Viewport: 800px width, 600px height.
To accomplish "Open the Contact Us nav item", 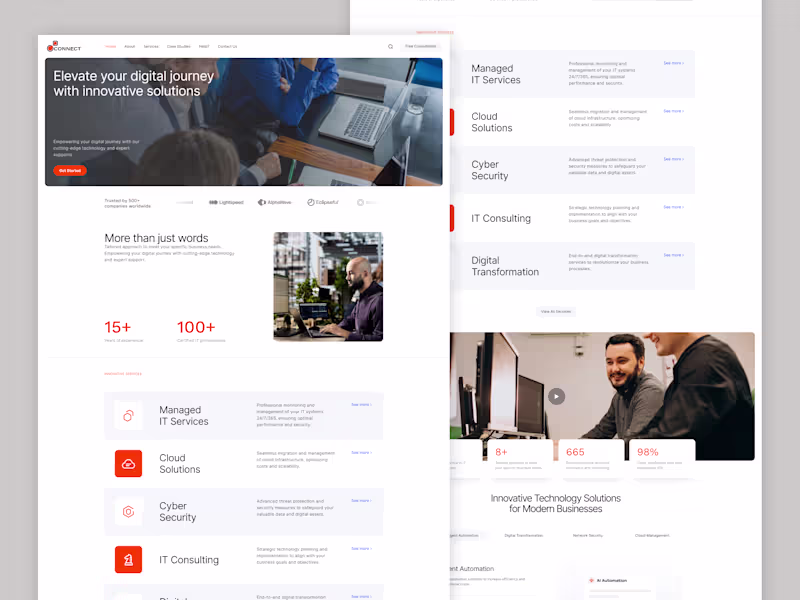I will (x=228, y=46).
